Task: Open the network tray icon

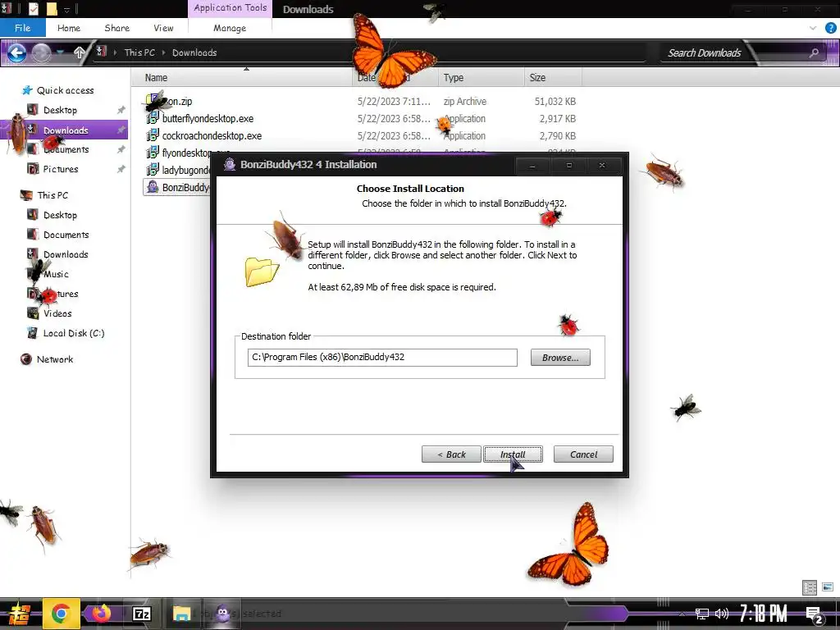Action: tap(702, 614)
